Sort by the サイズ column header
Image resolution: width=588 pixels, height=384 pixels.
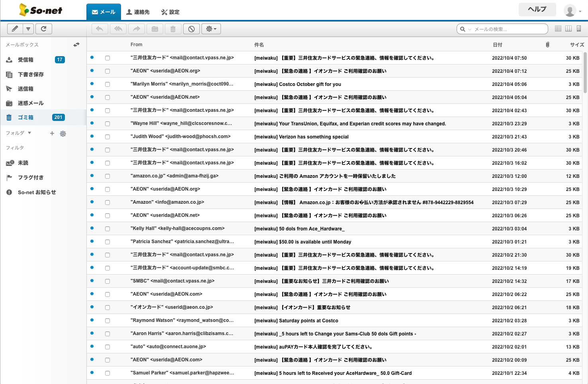577,45
